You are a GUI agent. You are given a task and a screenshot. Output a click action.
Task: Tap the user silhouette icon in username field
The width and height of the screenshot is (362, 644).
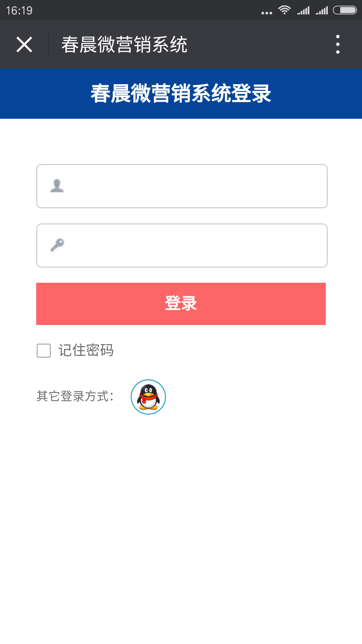pyautogui.click(x=57, y=185)
